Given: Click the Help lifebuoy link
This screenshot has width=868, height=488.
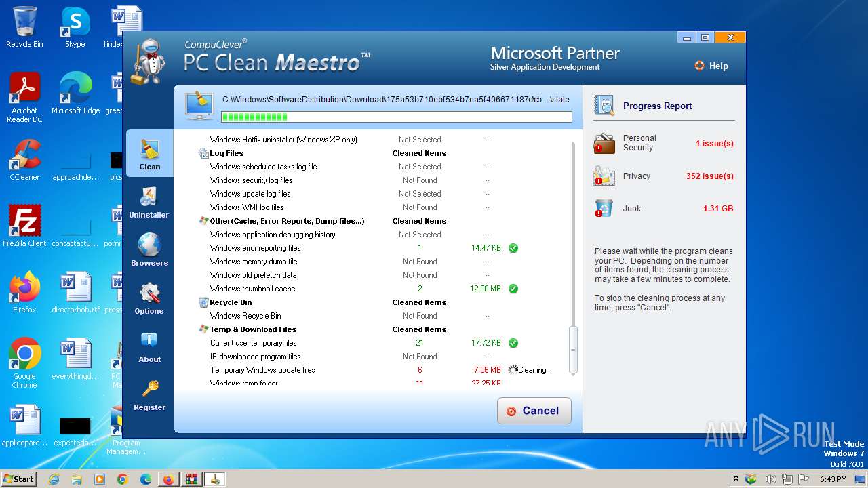Looking at the screenshot, I should tap(711, 66).
